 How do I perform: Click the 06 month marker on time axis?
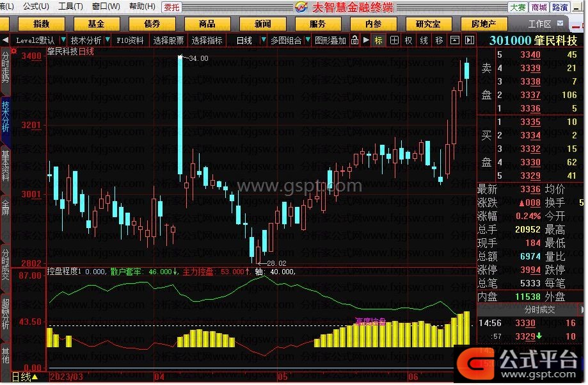[413, 377]
